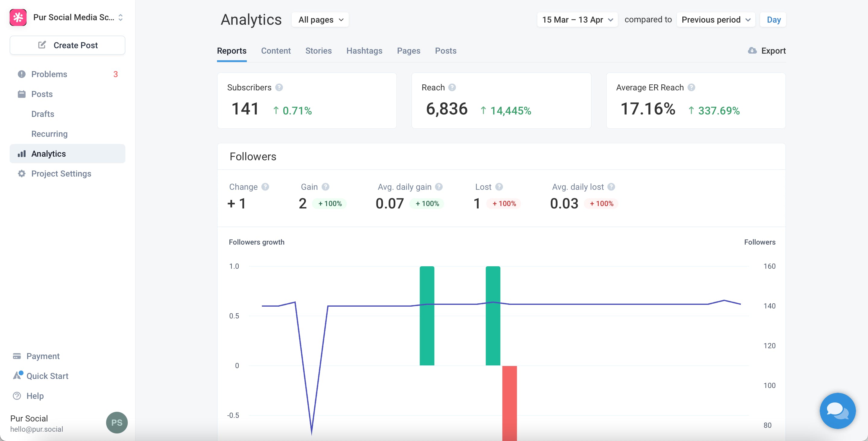Click the Reach 14,445% increase figure
868x441 pixels.
pyautogui.click(x=506, y=111)
